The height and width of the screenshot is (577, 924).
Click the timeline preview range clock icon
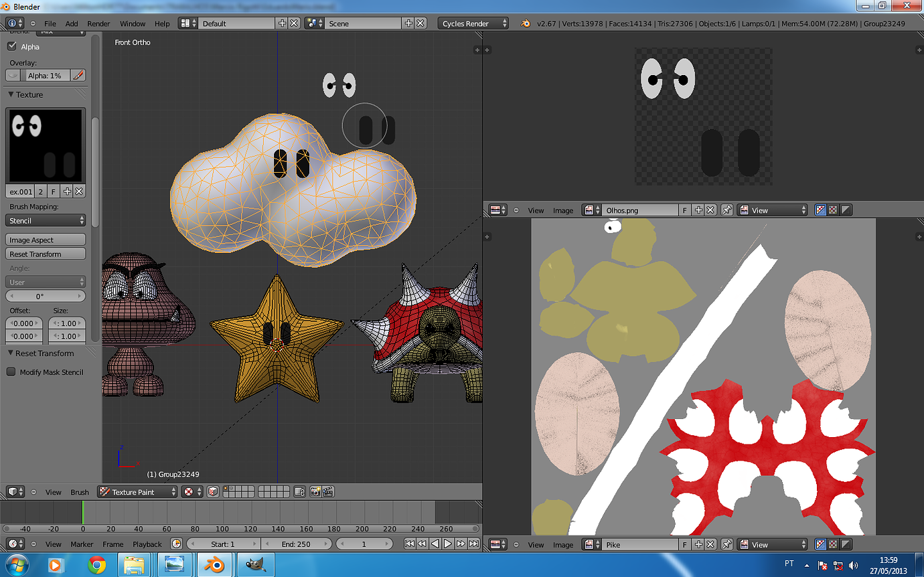pos(177,544)
